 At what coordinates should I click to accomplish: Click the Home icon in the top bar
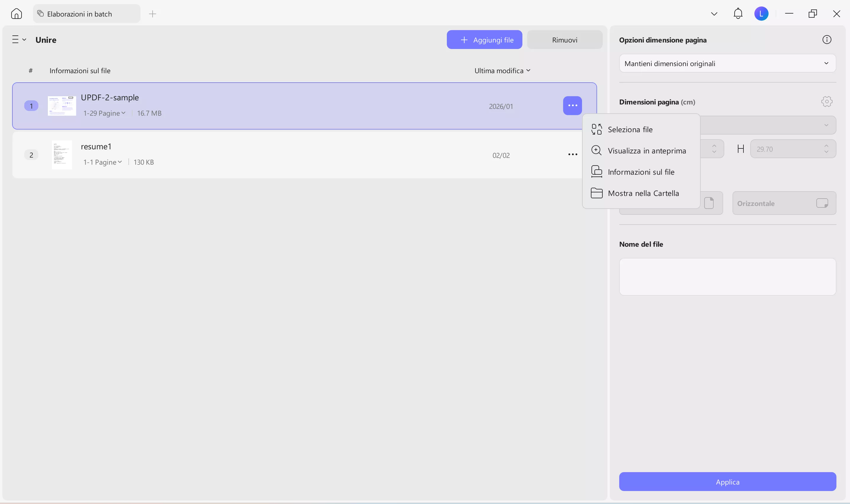pyautogui.click(x=16, y=14)
